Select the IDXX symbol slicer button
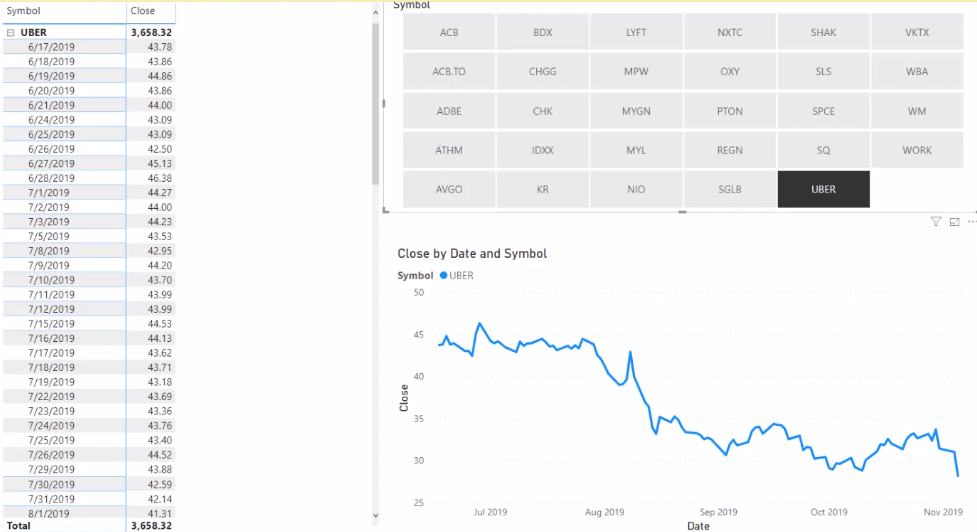 [x=543, y=150]
